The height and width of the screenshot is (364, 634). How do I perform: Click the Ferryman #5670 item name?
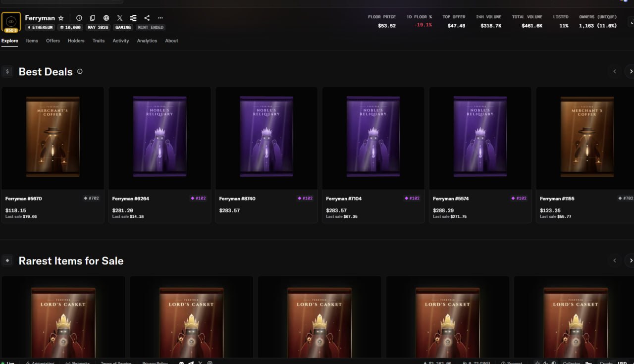click(24, 199)
